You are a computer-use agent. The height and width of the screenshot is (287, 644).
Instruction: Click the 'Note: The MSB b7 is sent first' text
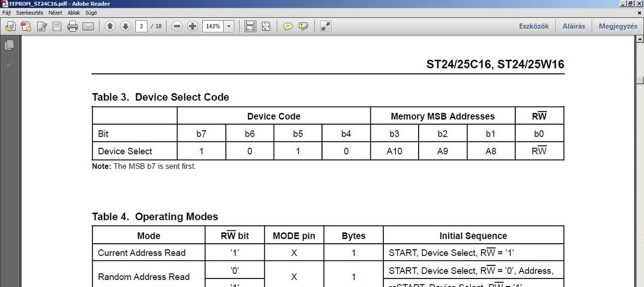click(x=144, y=166)
